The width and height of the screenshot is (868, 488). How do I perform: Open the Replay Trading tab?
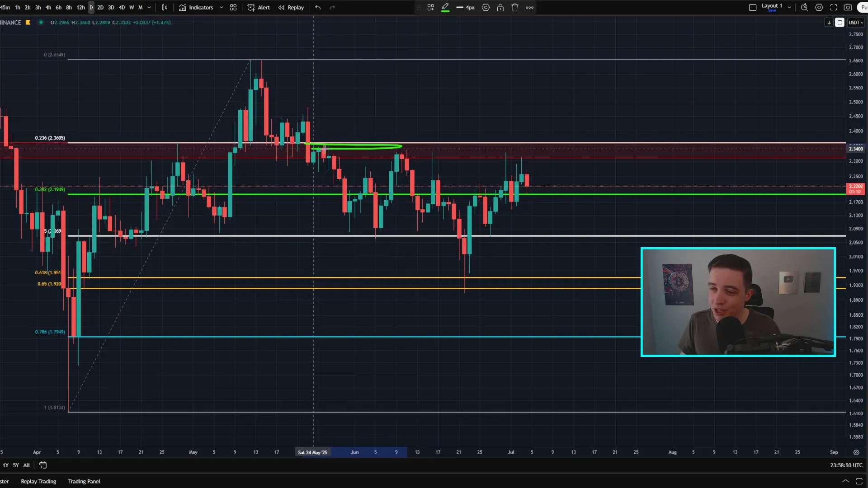pos(38,481)
